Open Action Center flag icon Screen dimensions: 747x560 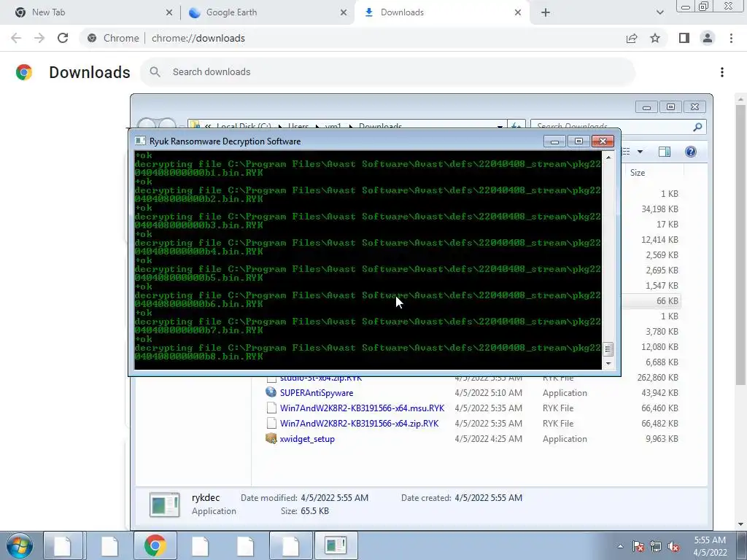[638, 546]
